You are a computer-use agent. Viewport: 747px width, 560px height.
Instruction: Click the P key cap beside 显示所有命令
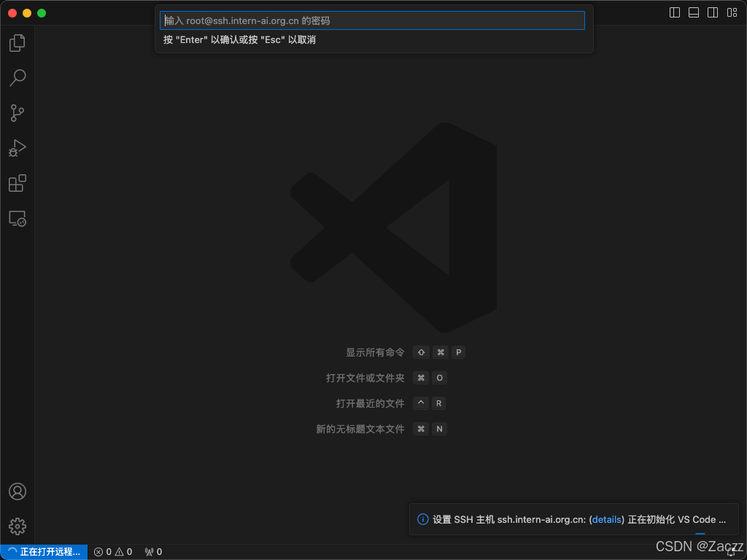(458, 352)
